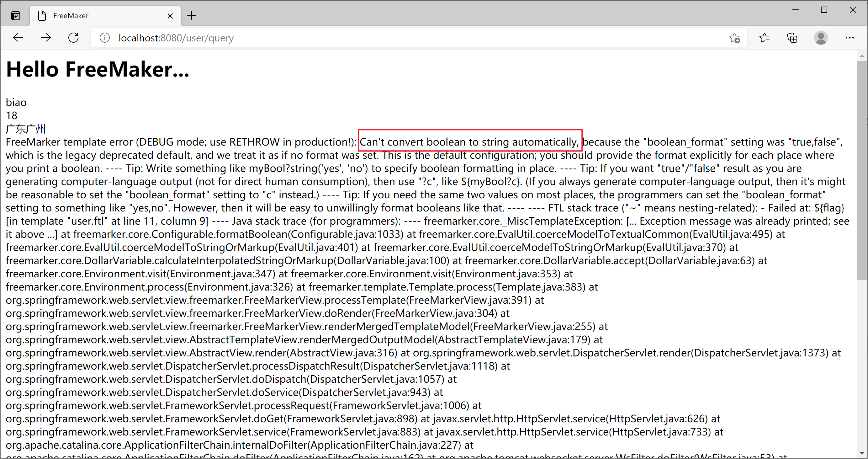868x459 pixels.
Task: Open Settings and more menu
Action: click(x=850, y=38)
